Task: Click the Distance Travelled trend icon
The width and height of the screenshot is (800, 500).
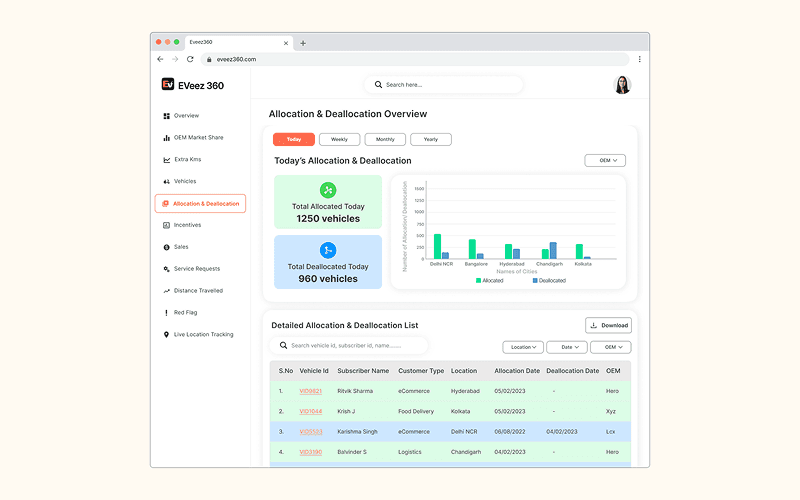Action: pos(166,291)
